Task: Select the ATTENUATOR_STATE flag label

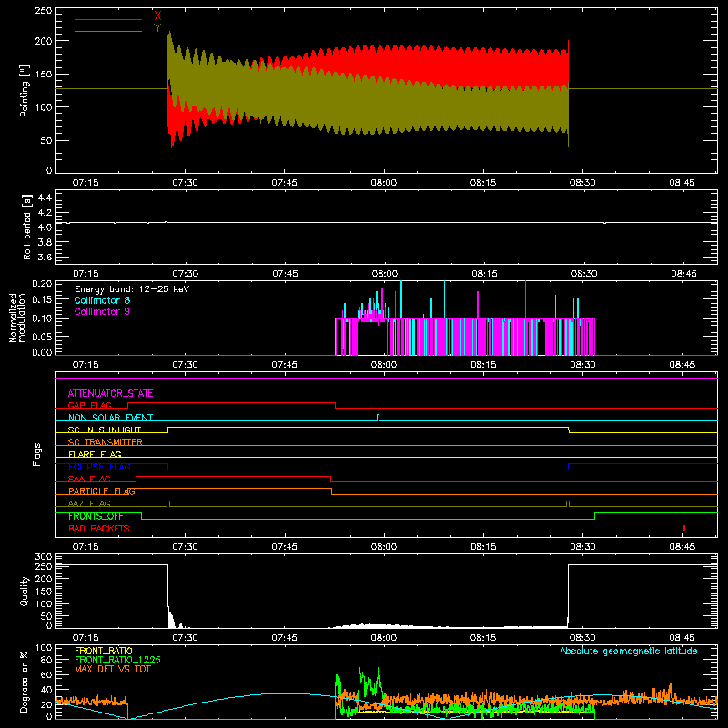Action: pyautogui.click(x=110, y=393)
